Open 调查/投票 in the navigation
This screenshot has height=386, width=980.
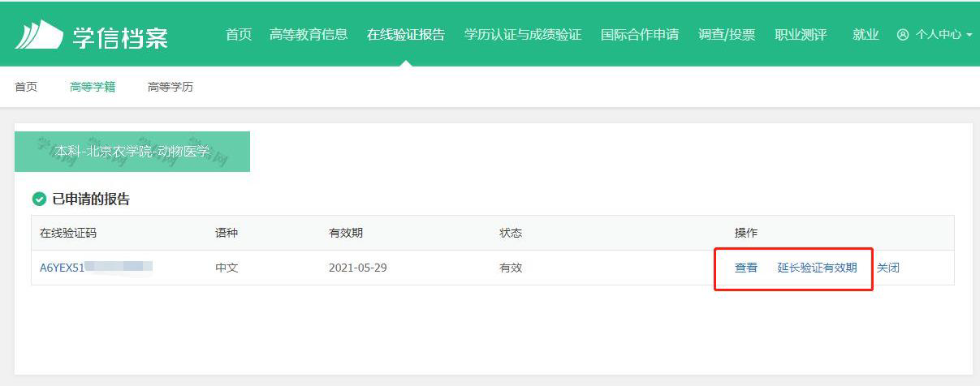(x=727, y=34)
